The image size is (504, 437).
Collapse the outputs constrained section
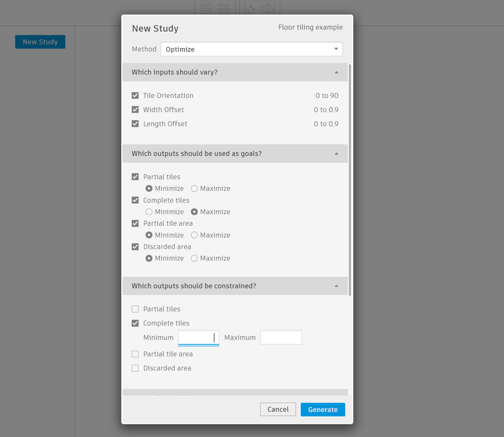[x=336, y=286]
